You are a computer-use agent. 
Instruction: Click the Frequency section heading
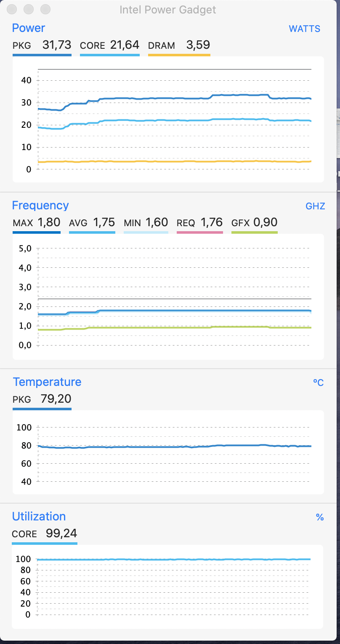click(40, 206)
